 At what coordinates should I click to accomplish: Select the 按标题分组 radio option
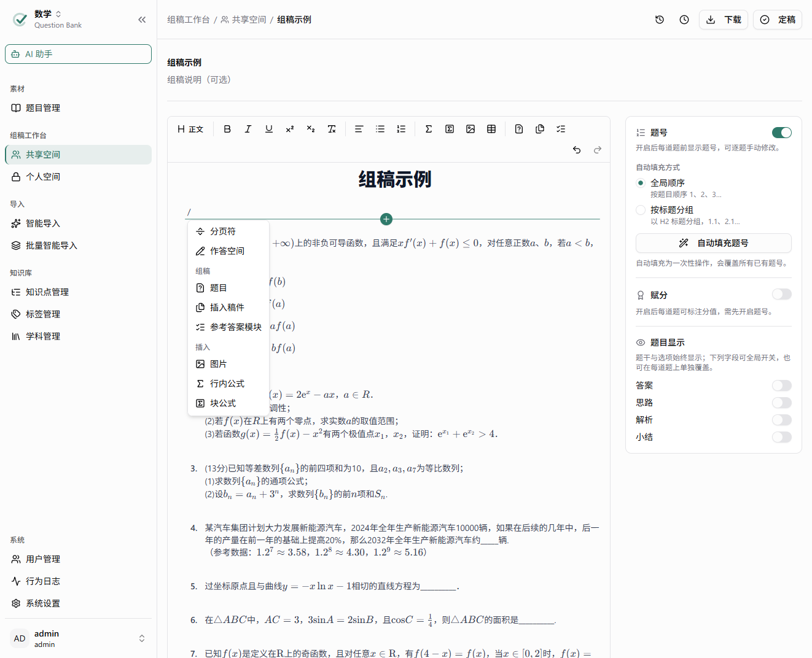(x=641, y=210)
